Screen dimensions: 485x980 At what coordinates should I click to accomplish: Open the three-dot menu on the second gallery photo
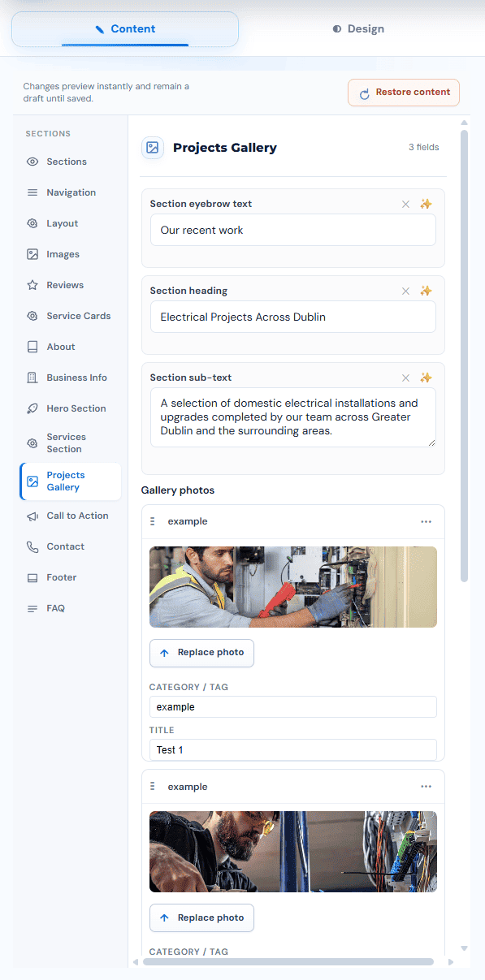(427, 787)
